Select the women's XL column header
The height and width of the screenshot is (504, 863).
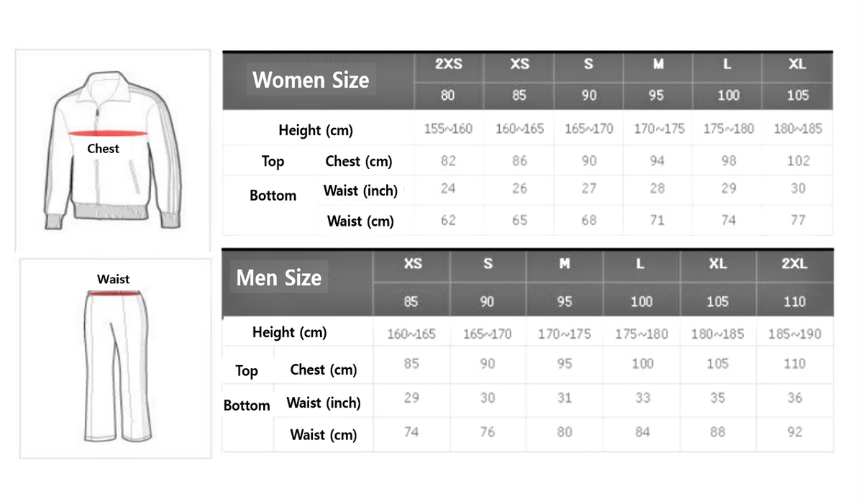point(798,64)
